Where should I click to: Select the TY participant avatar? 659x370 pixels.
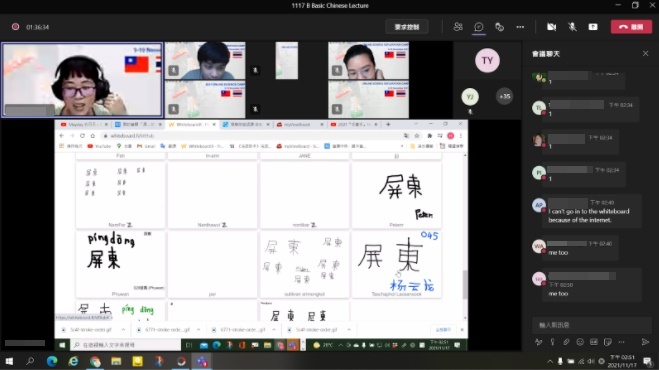point(487,61)
